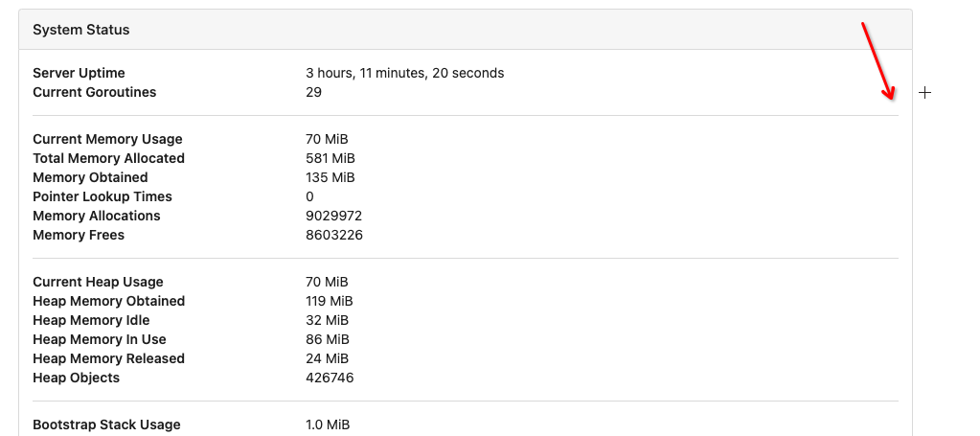Select the Memory Obtained label
This screenshot has height=436, width=980.
[90, 177]
